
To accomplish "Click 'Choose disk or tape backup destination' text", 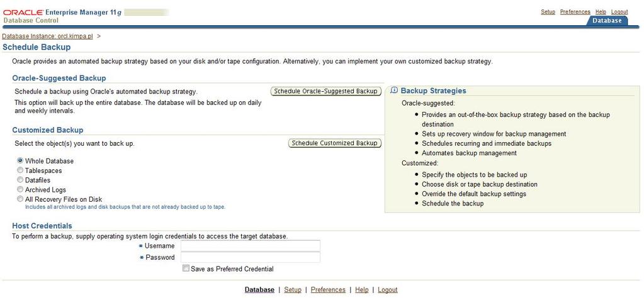I will coord(479,184).
